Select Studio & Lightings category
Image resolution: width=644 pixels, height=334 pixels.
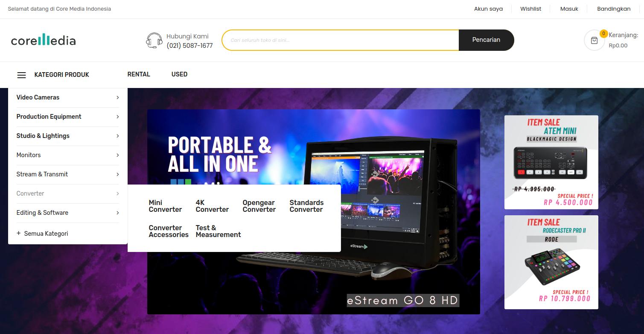tap(43, 136)
